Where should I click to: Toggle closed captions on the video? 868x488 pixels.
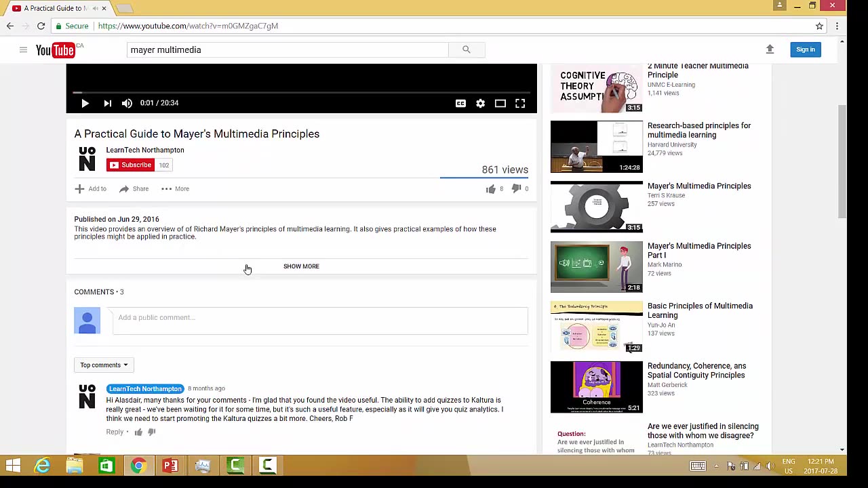pyautogui.click(x=460, y=103)
